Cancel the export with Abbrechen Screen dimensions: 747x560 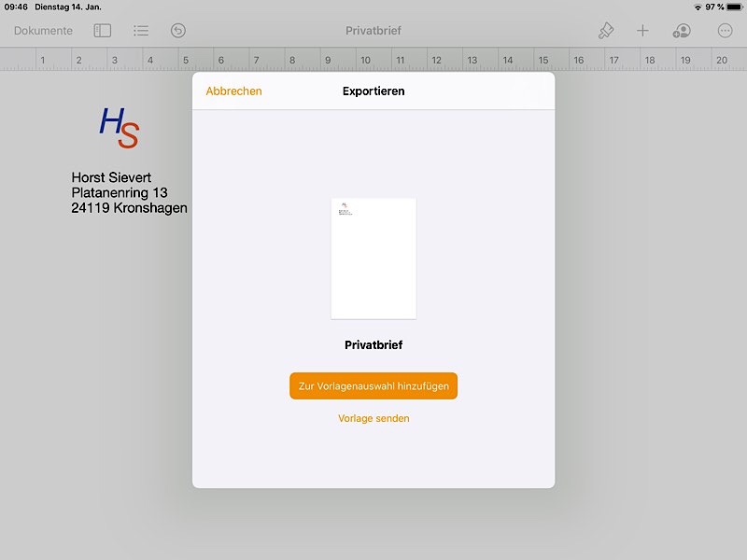pos(233,91)
